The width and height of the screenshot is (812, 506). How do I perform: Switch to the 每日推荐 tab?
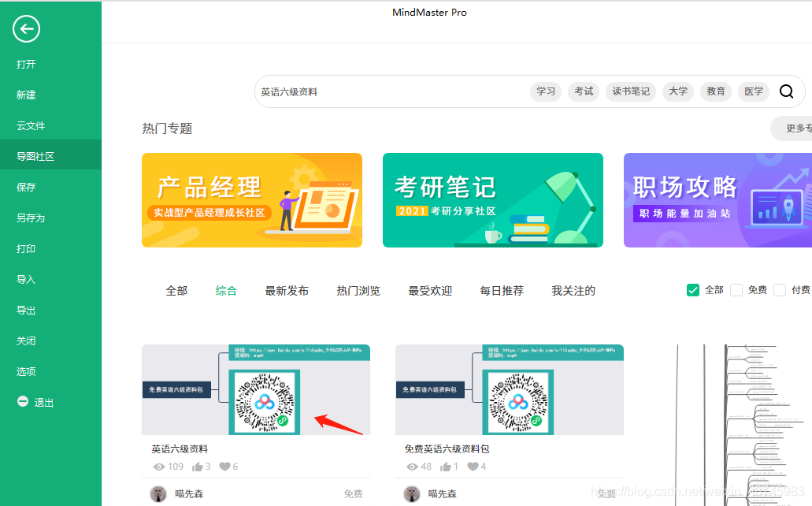coord(502,291)
